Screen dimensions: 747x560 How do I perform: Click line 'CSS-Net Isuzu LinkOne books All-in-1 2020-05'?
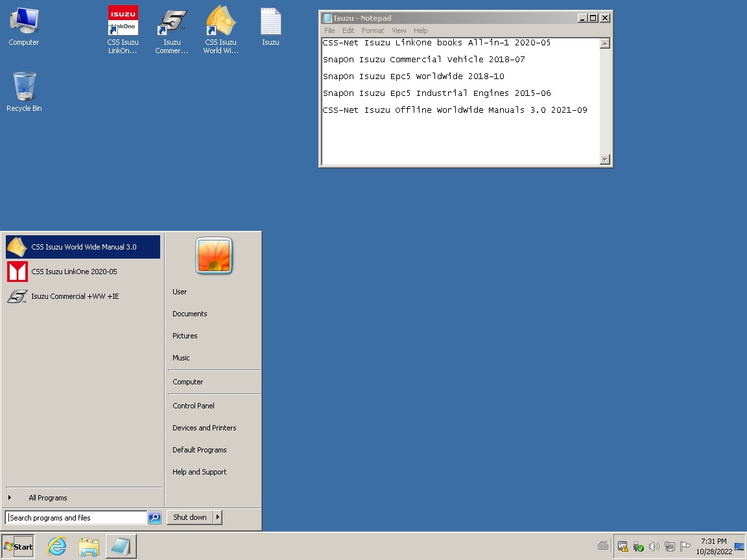pyautogui.click(x=436, y=42)
